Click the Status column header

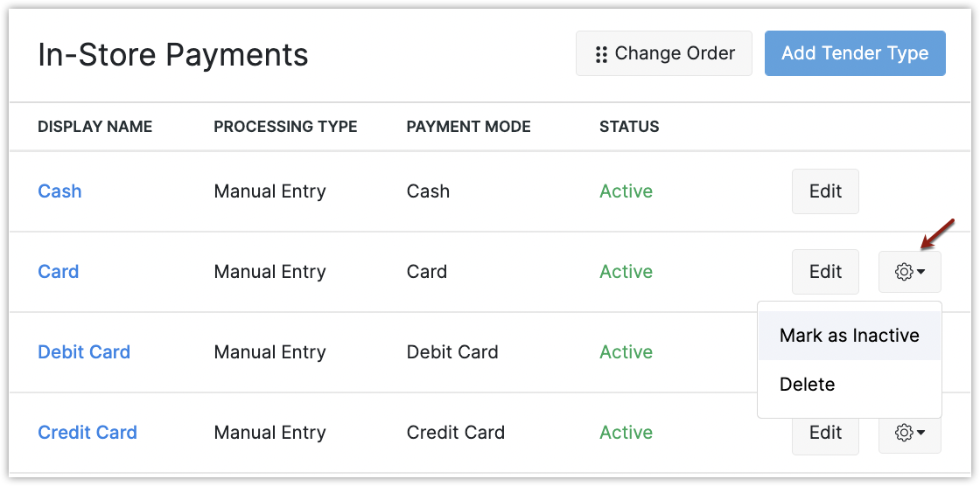click(x=629, y=127)
